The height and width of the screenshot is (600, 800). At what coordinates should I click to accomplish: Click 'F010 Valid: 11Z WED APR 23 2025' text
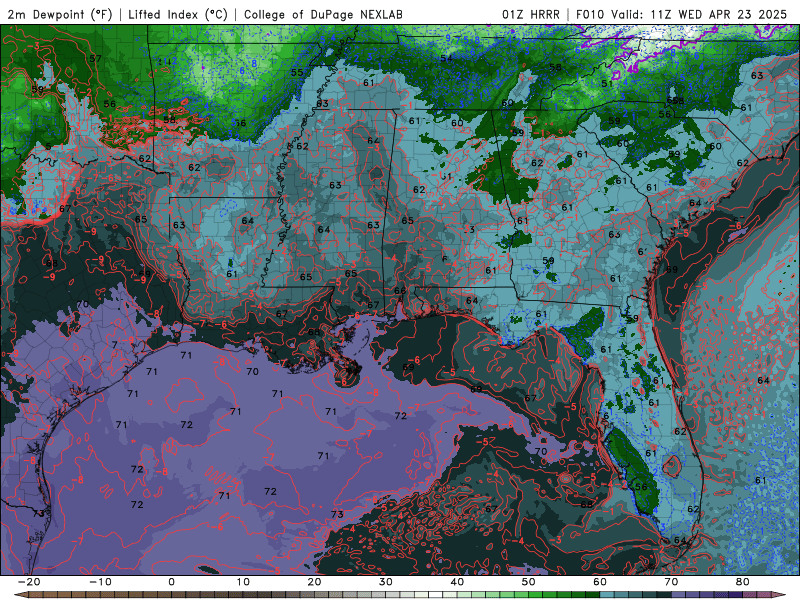pyautogui.click(x=682, y=15)
